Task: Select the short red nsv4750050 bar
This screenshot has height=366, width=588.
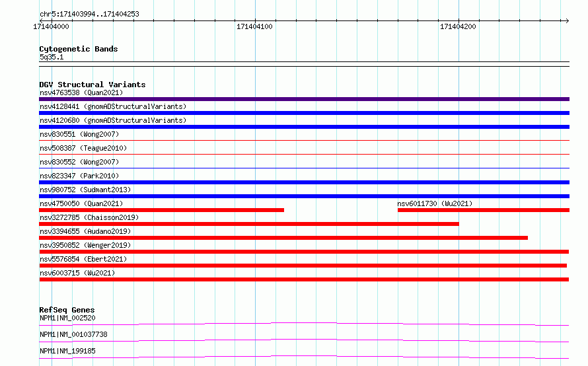Action: point(162,210)
